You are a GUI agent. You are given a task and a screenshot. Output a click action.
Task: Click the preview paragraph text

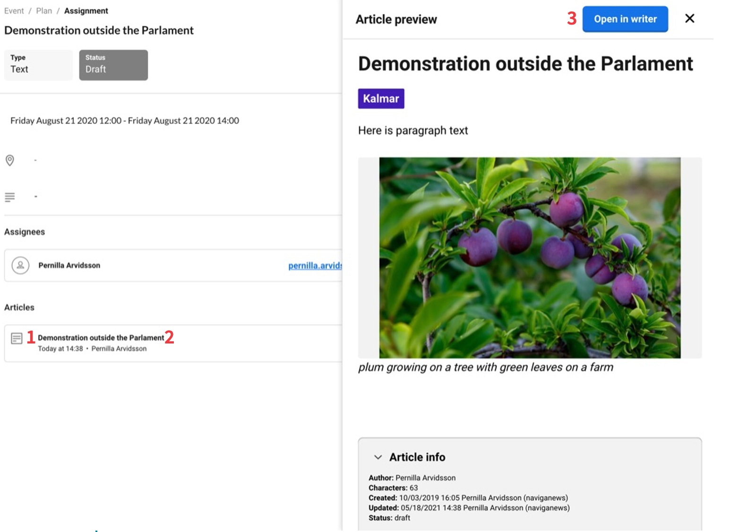tap(412, 130)
